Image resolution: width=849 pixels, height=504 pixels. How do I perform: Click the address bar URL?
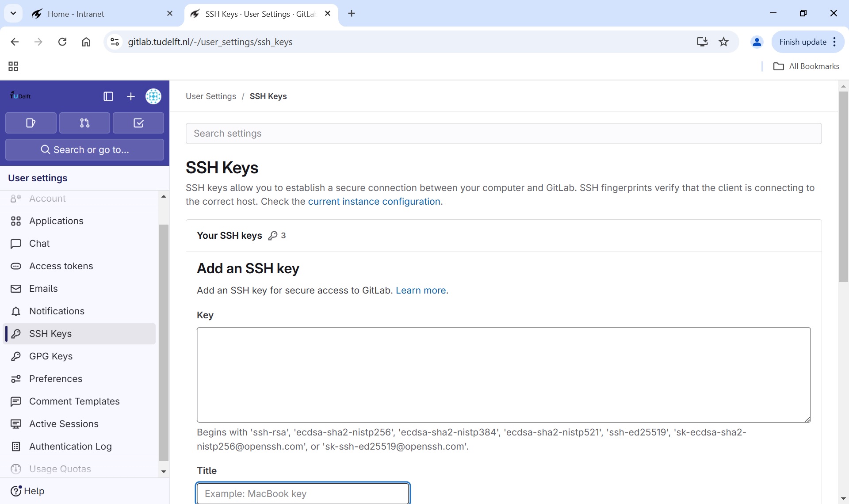tap(210, 42)
